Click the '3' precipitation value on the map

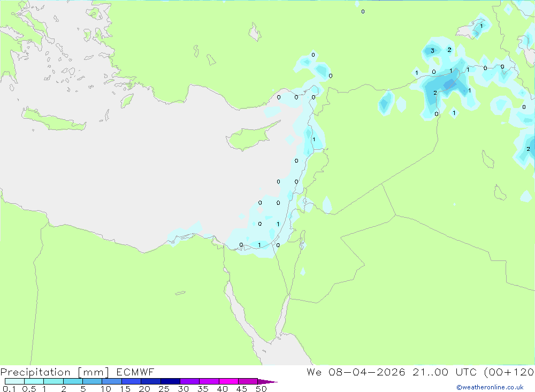(x=432, y=51)
